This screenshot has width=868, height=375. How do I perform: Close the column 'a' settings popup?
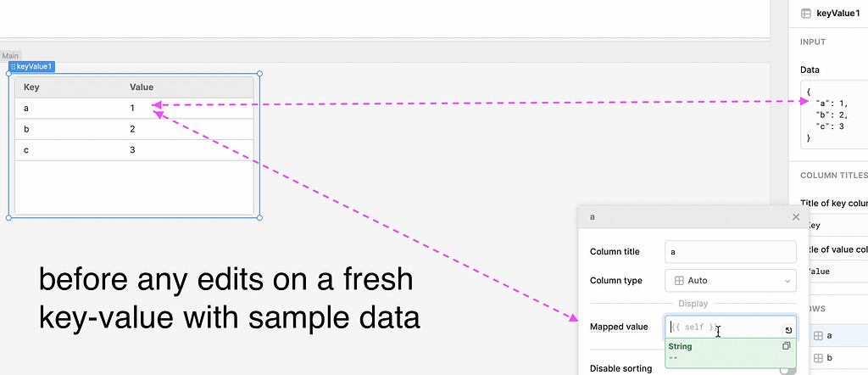click(x=795, y=217)
